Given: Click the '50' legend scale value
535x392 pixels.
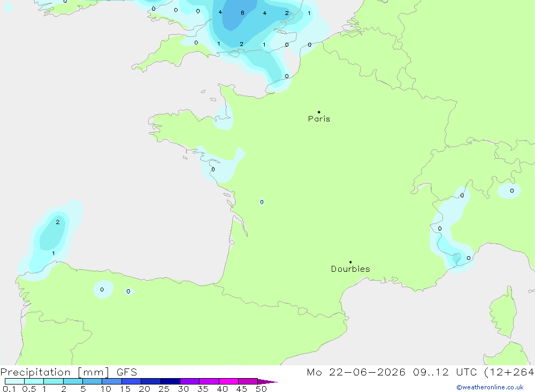Looking at the screenshot, I should (x=261, y=389).
